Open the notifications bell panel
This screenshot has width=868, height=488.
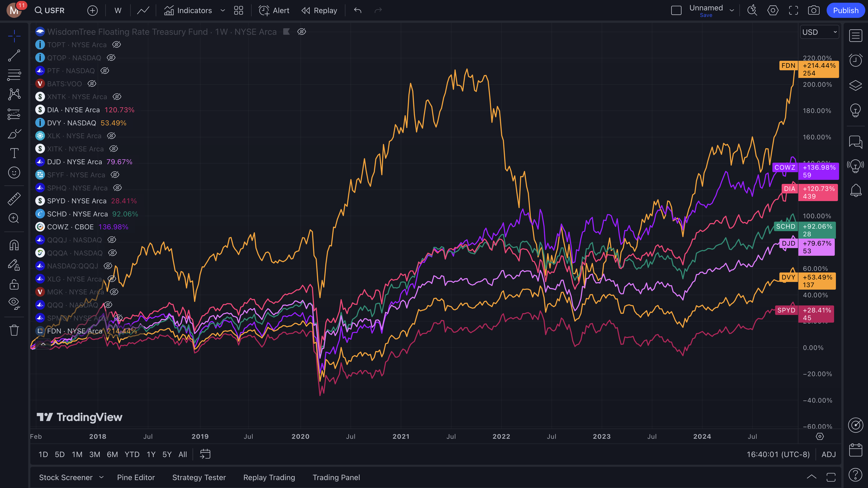(856, 191)
